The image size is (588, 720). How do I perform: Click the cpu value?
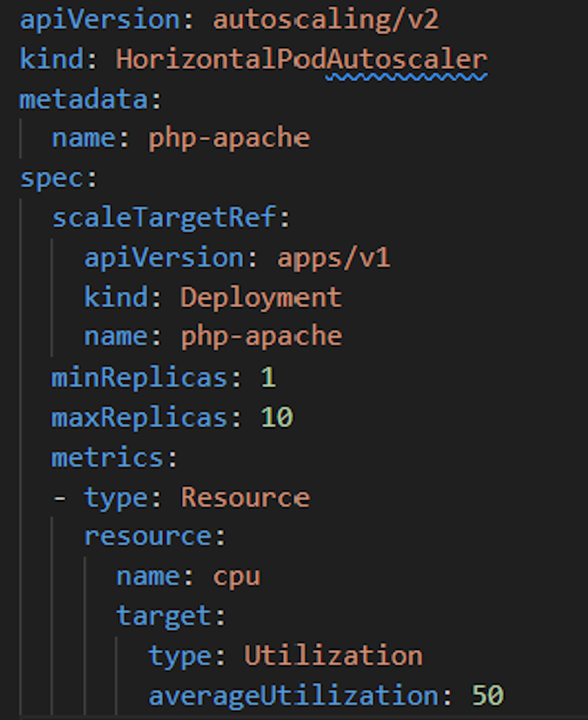237,576
